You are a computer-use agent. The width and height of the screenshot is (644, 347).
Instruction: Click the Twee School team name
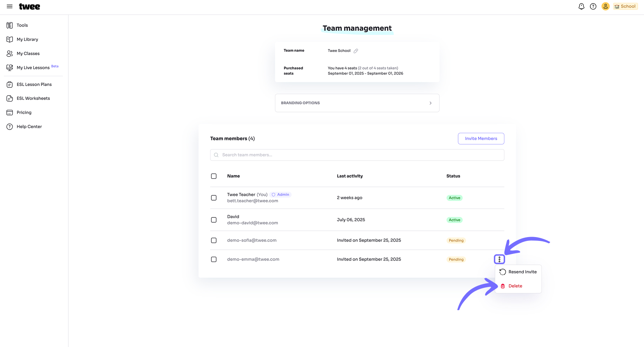pyautogui.click(x=339, y=51)
